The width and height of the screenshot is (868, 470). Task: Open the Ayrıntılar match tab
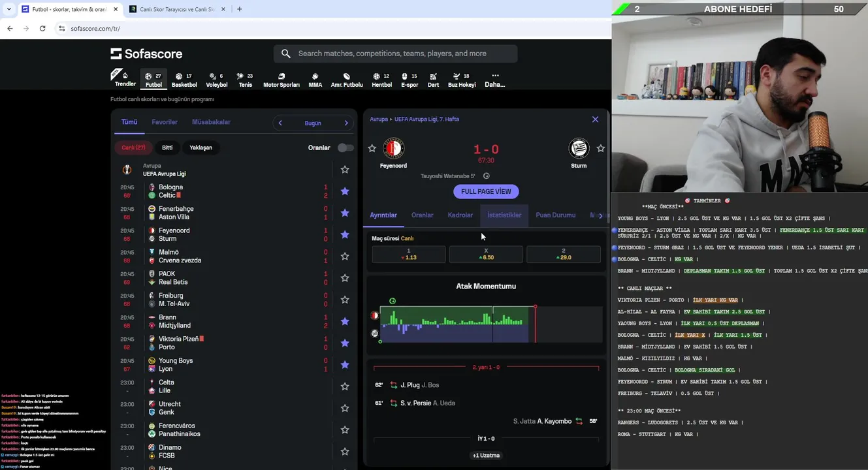pyautogui.click(x=383, y=215)
